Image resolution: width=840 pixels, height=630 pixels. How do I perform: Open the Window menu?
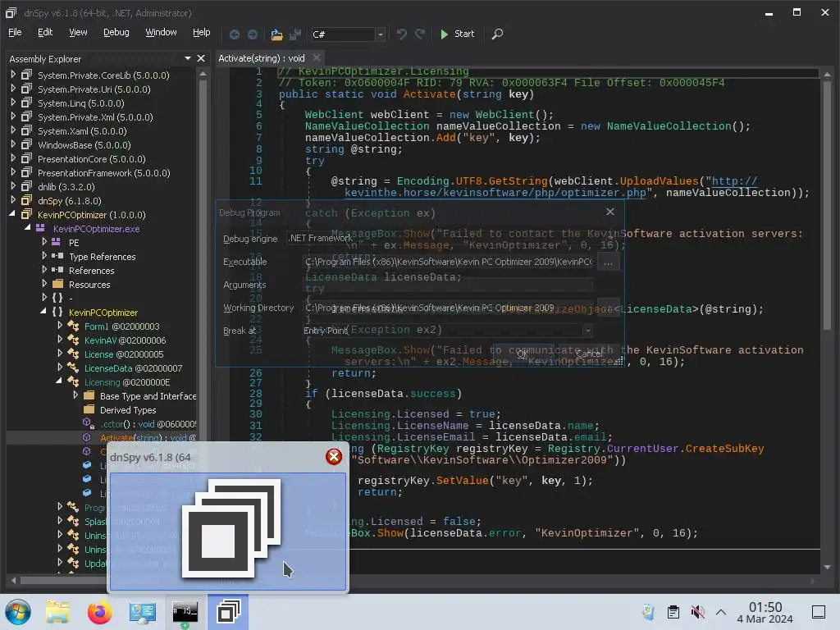(162, 32)
